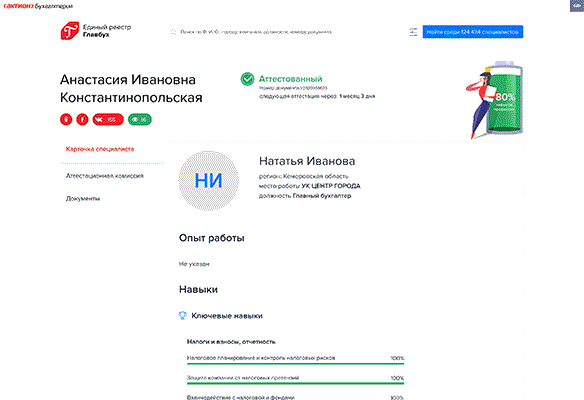Click the Главный бухгалтер position text
The height and width of the screenshot is (400, 584).
pyautogui.click(x=322, y=196)
